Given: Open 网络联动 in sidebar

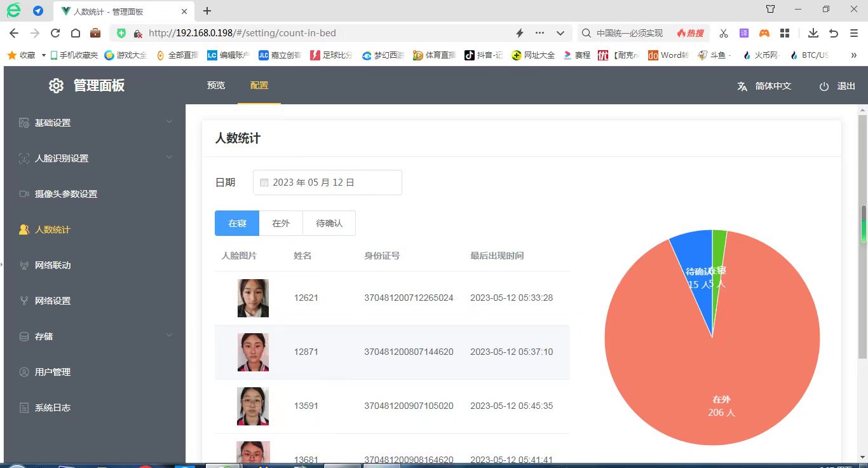Looking at the screenshot, I should pos(95,265).
